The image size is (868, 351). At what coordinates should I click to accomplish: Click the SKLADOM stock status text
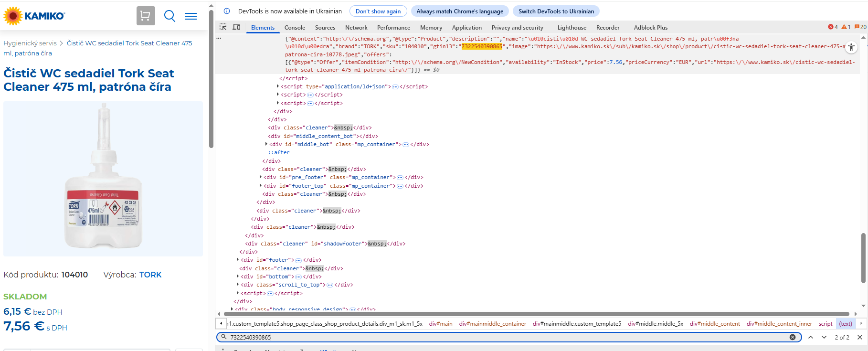[x=25, y=297]
